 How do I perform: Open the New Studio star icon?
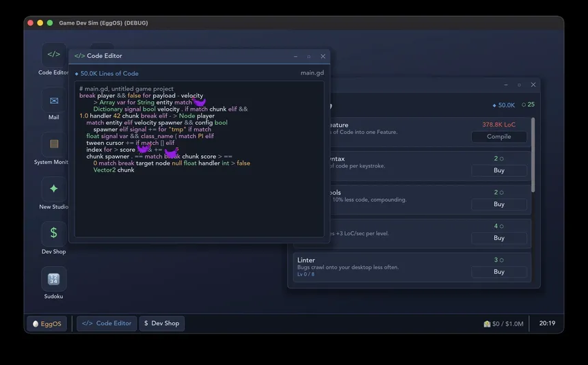[x=54, y=189]
